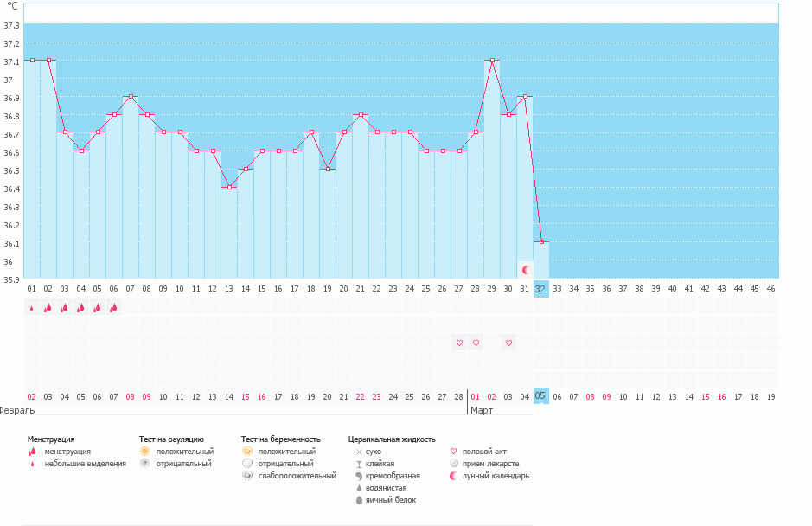Select the negative ovulation test legend icon
Screen dimensions: 812x526
click(x=145, y=464)
